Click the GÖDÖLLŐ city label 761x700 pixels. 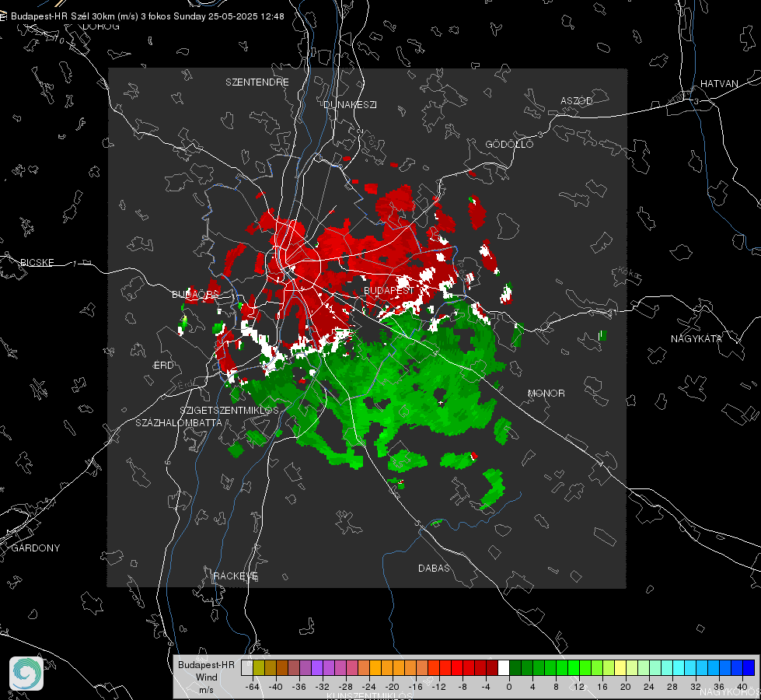(x=509, y=144)
